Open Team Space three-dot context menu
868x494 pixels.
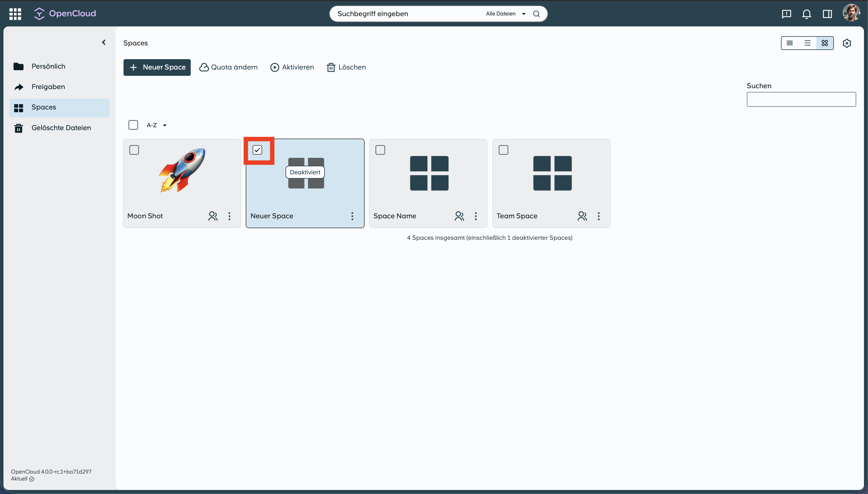point(598,216)
